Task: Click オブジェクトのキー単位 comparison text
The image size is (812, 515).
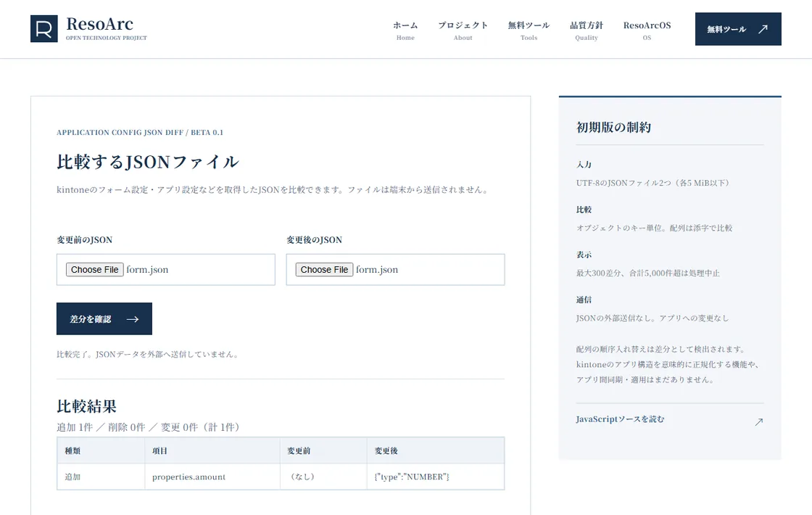Action: [654, 228]
